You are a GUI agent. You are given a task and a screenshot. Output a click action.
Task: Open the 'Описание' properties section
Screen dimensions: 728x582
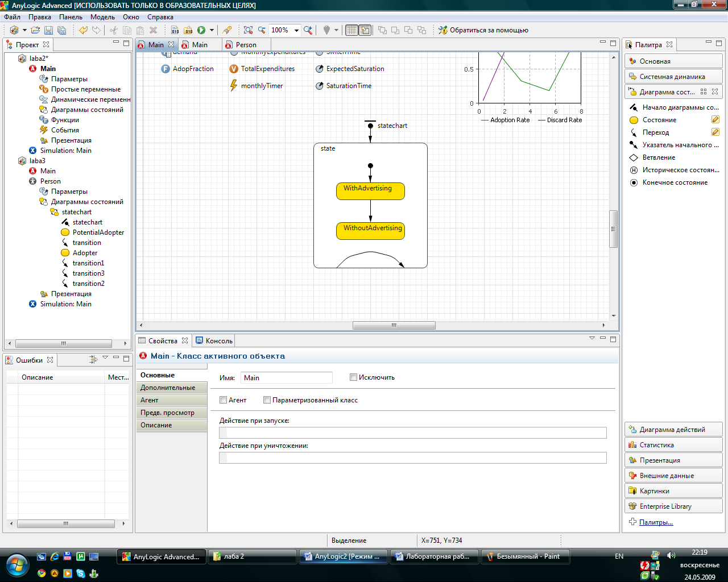(172, 425)
